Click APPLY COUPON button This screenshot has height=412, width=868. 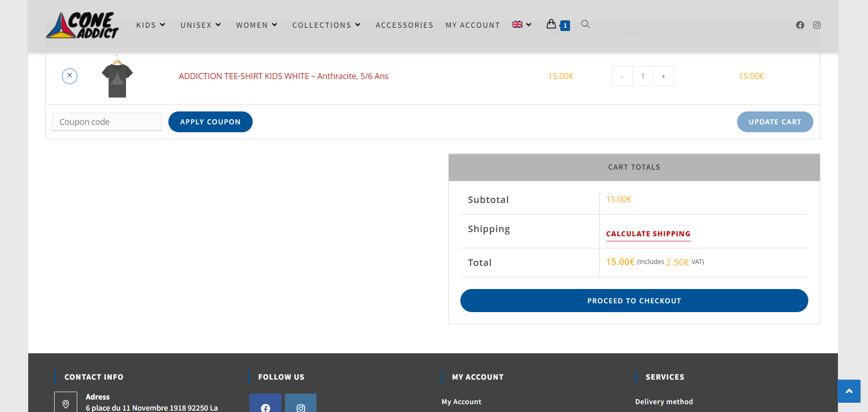211,122
